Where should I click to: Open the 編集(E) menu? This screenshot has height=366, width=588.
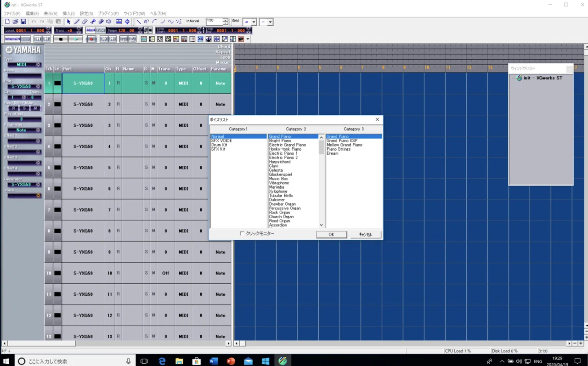pyautogui.click(x=32, y=13)
